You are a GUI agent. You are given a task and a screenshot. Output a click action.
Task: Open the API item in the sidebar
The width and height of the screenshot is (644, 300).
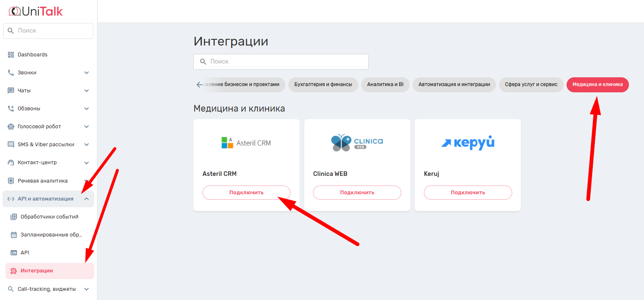(x=25, y=253)
